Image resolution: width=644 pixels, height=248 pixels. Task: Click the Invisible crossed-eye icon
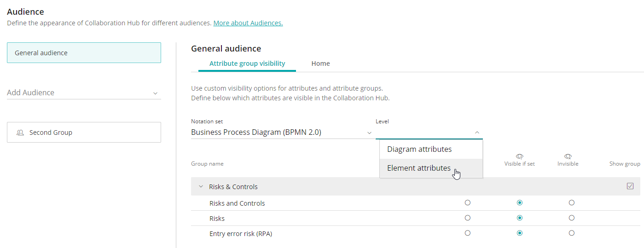tap(568, 156)
